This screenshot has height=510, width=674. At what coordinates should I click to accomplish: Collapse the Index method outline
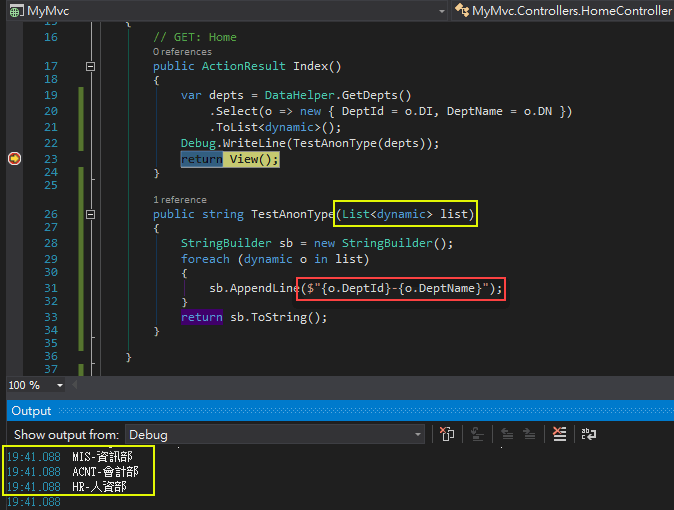91,67
